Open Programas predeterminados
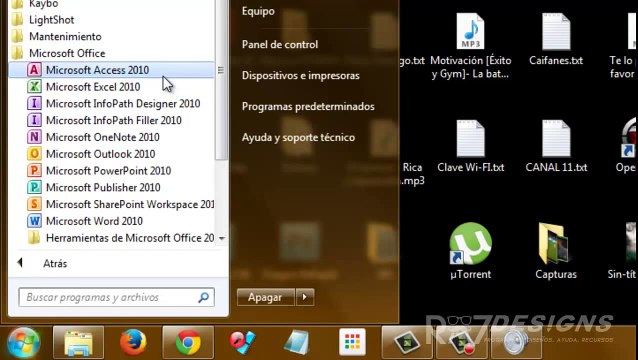638x360 pixels. pos(308,107)
